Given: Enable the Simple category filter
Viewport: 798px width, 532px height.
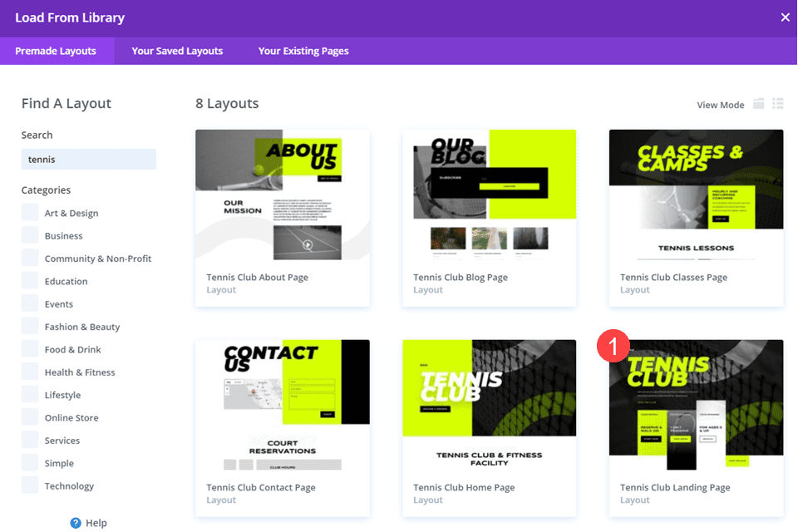Looking at the screenshot, I should point(31,462).
